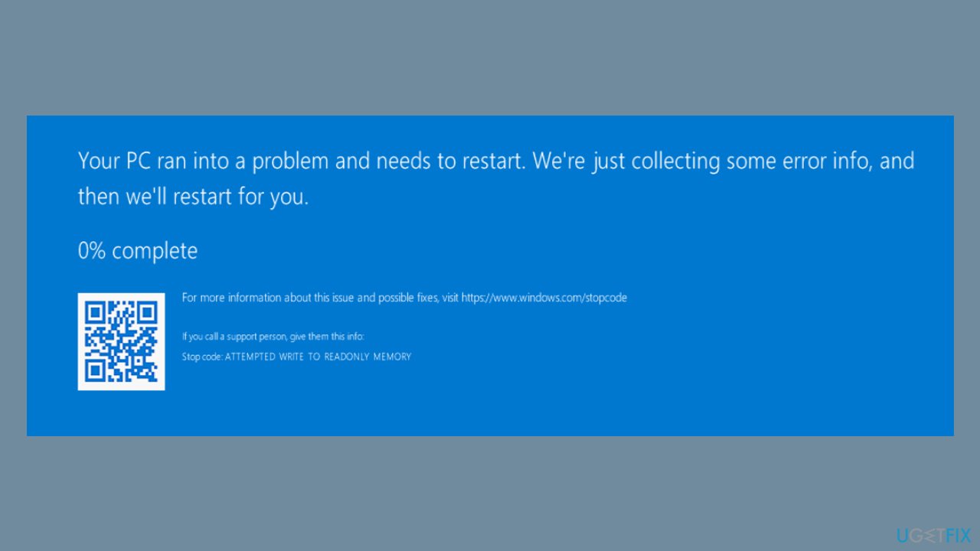Click the 'If you call a support person' text

tap(273, 335)
